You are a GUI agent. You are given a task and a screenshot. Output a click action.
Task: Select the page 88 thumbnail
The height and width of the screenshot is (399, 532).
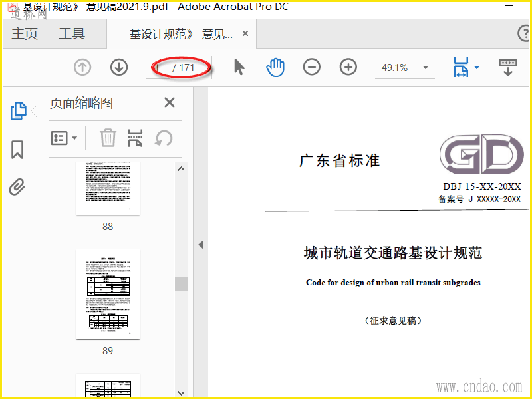[x=108, y=188]
